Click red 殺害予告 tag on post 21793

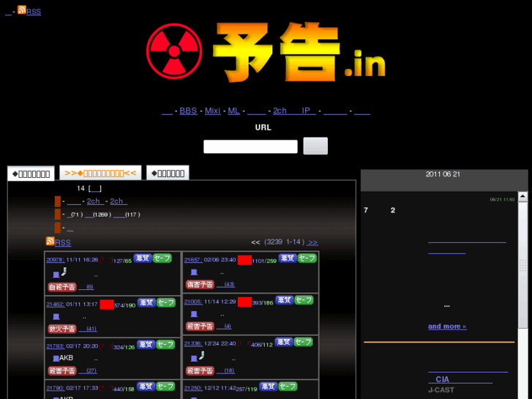[62, 371]
